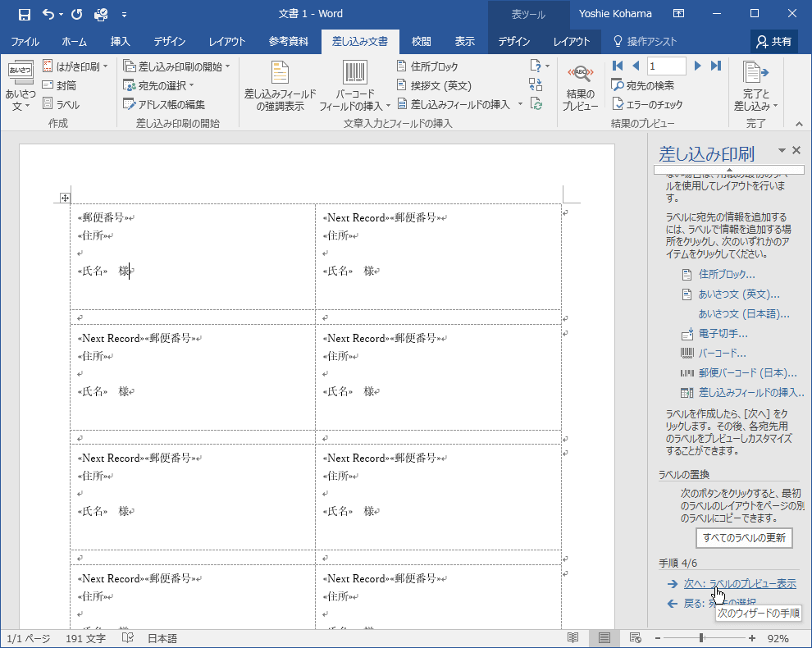Click the Update Labels refresh icon
This screenshot has width=812, height=648.
pyautogui.click(x=536, y=104)
